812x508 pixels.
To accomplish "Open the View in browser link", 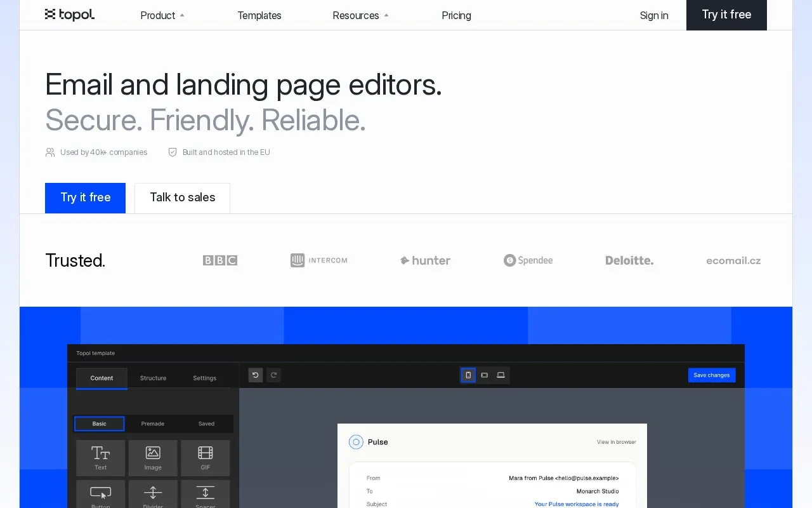I will coord(617,442).
